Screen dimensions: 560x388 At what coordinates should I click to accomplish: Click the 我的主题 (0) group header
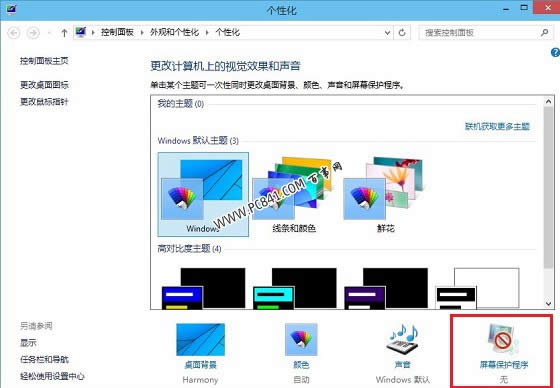click(181, 104)
